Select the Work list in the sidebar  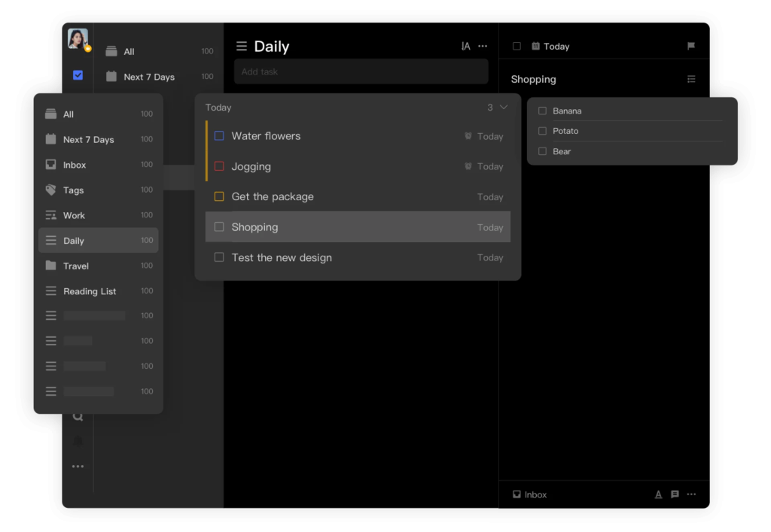(x=74, y=215)
